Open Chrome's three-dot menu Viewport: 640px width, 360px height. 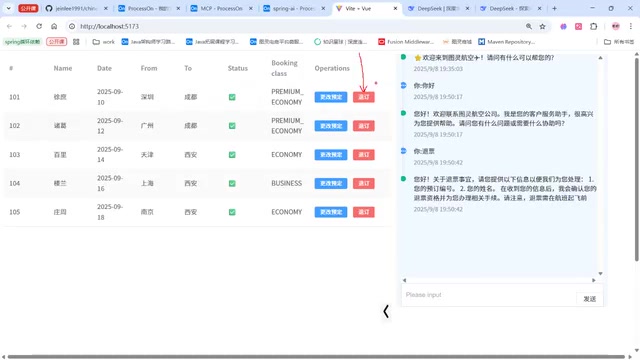[631, 26]
